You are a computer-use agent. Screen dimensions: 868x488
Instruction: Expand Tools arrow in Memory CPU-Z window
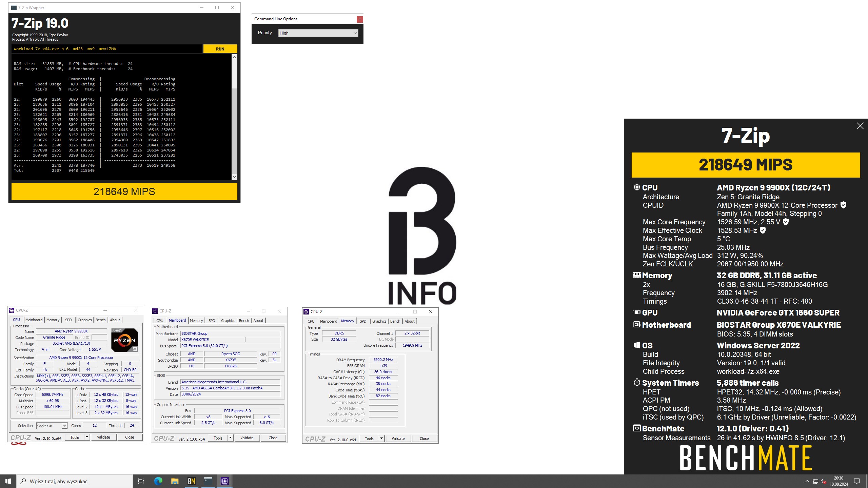[381, 439]
